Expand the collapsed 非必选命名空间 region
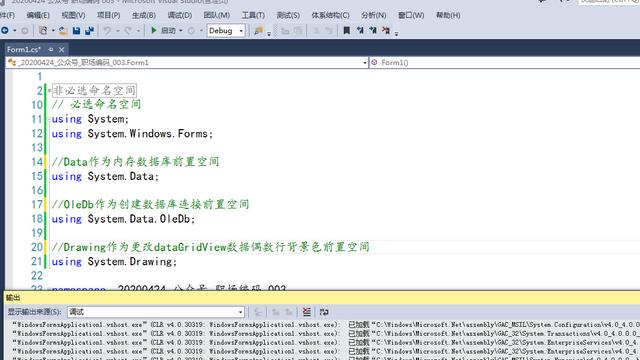The height and width of the screenshot is (360, 640). (49, 91)
